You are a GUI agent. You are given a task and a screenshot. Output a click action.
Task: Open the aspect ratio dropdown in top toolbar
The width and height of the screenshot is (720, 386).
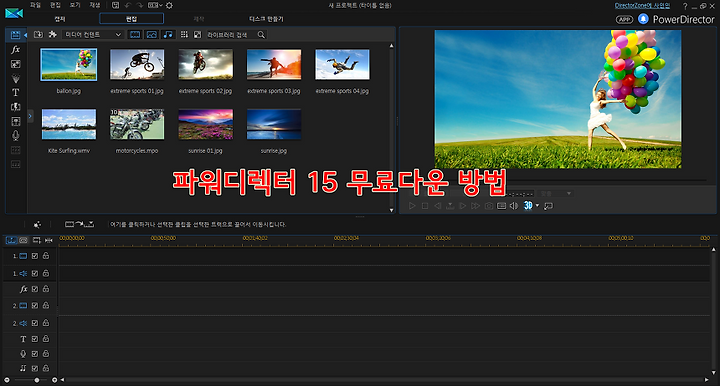click(155, 6)
